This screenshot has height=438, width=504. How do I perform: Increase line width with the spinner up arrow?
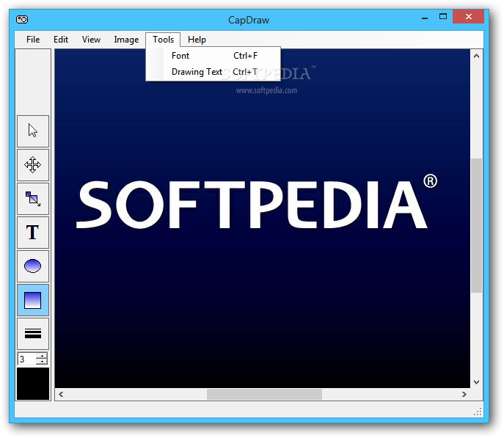click(42, 356)
